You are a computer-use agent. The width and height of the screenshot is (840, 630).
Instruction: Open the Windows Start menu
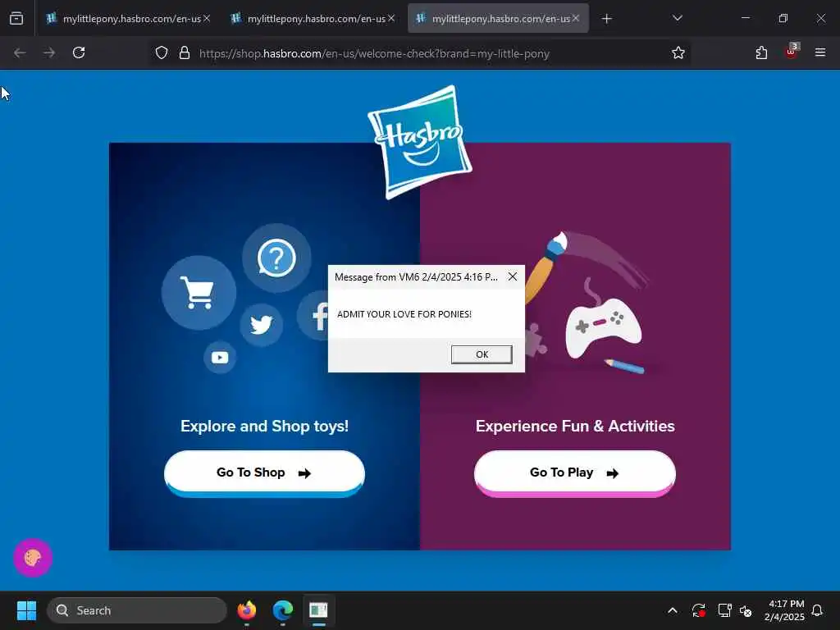(26, 610)
